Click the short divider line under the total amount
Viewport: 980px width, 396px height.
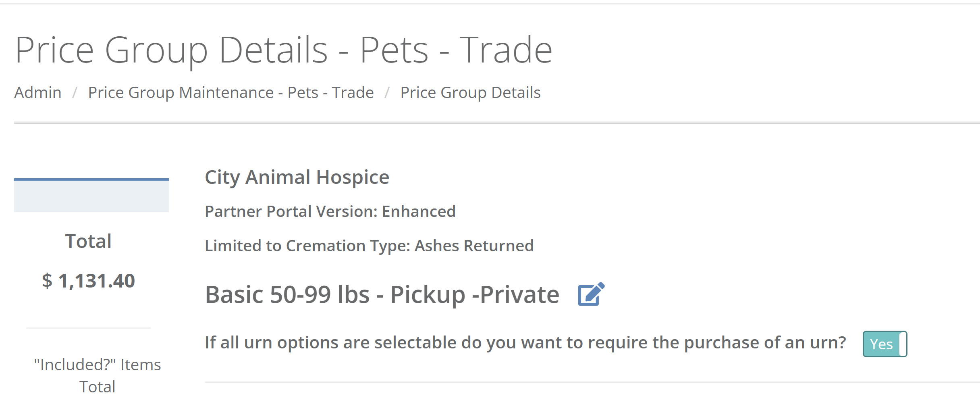[x=88, y=328]
